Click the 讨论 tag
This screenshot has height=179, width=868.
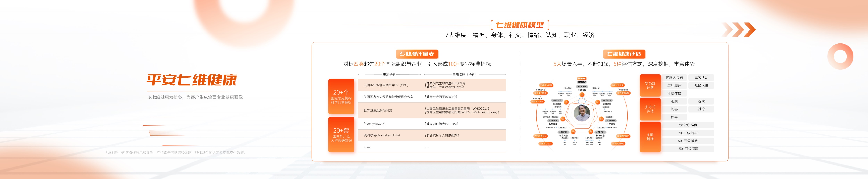701,109
